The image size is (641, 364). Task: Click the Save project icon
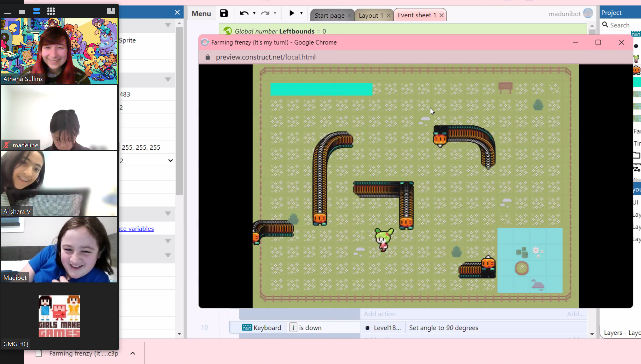(x=224, y=13)
